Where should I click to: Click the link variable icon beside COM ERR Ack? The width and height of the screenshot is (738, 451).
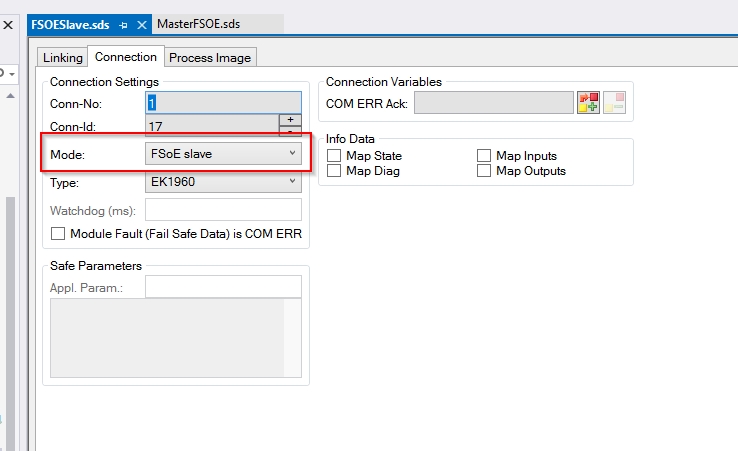tap(588, 102)
